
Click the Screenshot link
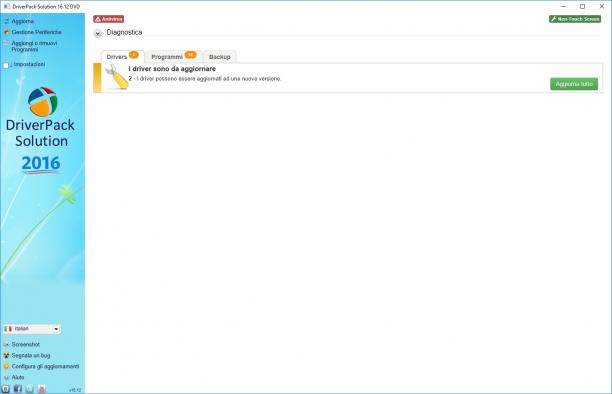click(x=26, y=344)
